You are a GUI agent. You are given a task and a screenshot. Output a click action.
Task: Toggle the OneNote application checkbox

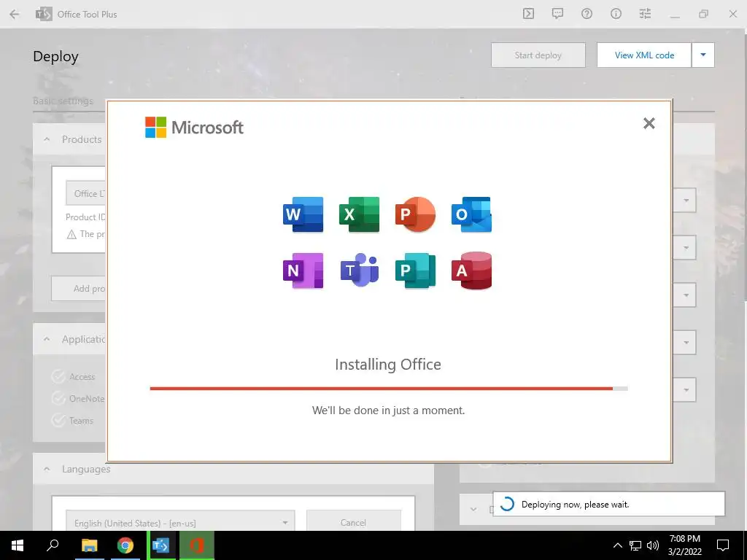click(58, 399)
